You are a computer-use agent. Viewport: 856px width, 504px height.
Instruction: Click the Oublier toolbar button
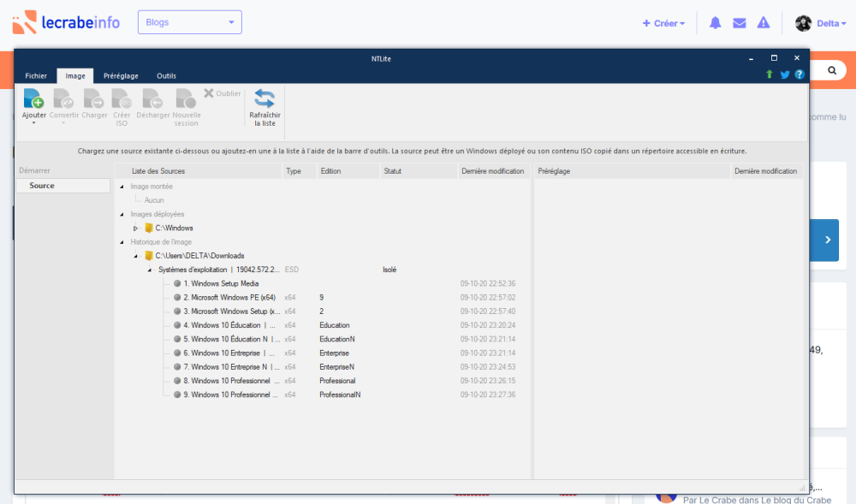point(222,93)
